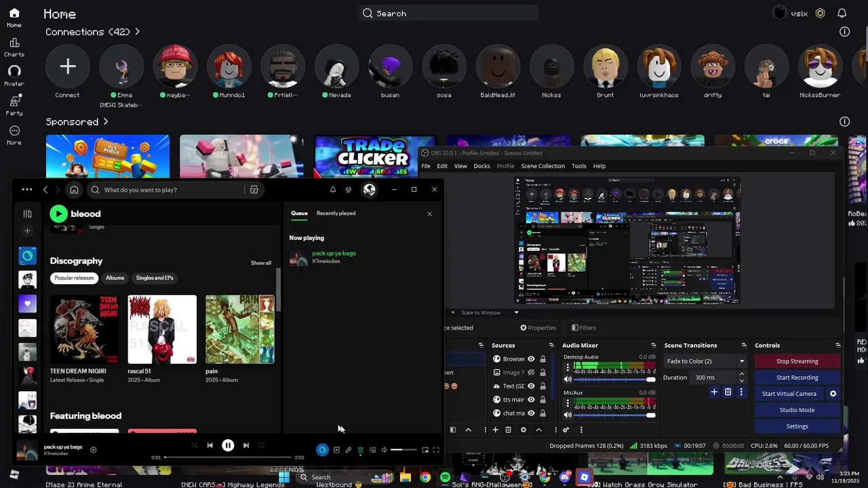Show lyrics with microphone icon
Screen dimensions: 868x488
(x=349, y=450)
